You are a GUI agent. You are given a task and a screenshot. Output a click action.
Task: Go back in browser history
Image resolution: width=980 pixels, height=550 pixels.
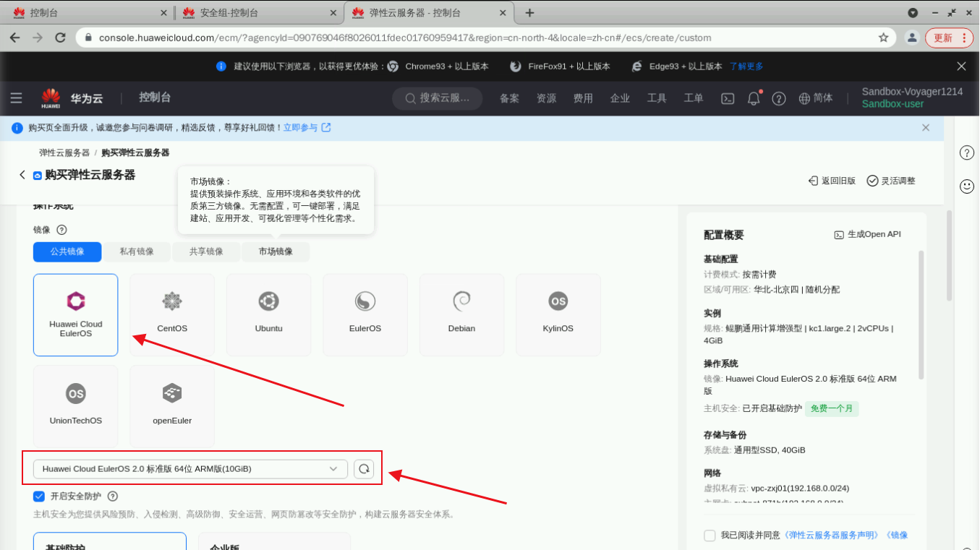(15, 38)
